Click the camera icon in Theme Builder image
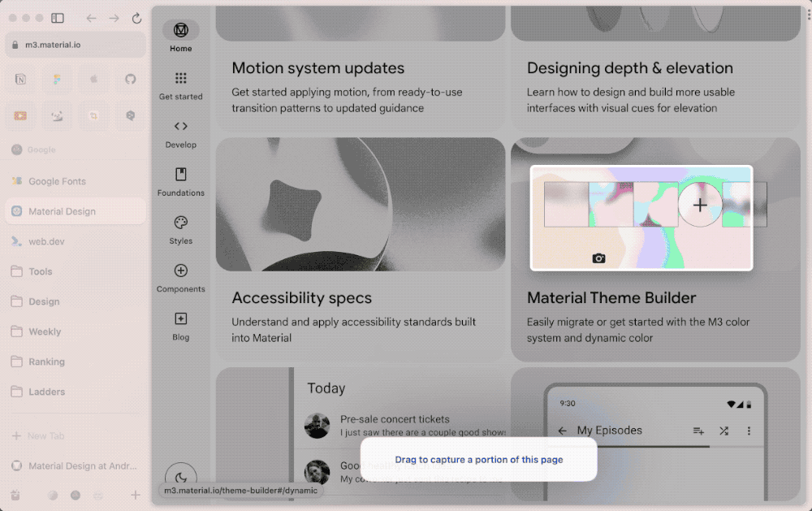 click(x=598, y=258)
